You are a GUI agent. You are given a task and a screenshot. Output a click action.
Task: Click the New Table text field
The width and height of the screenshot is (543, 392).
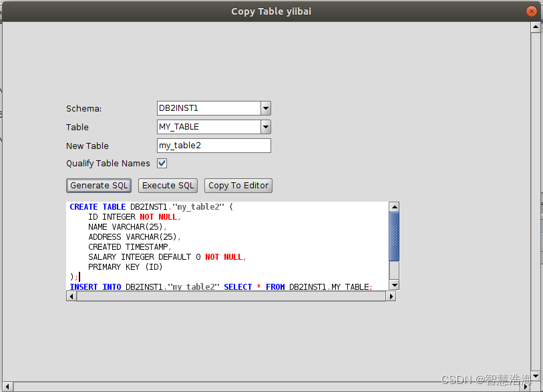click(214, 146)
